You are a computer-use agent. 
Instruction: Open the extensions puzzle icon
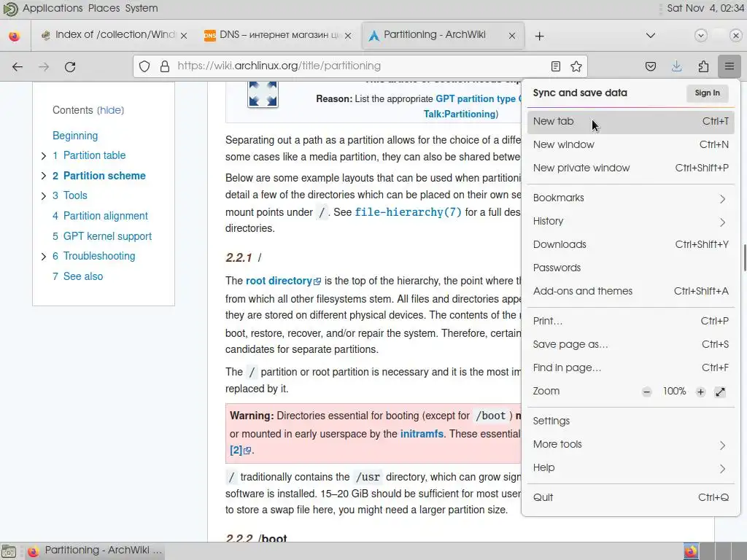point(703,66)
